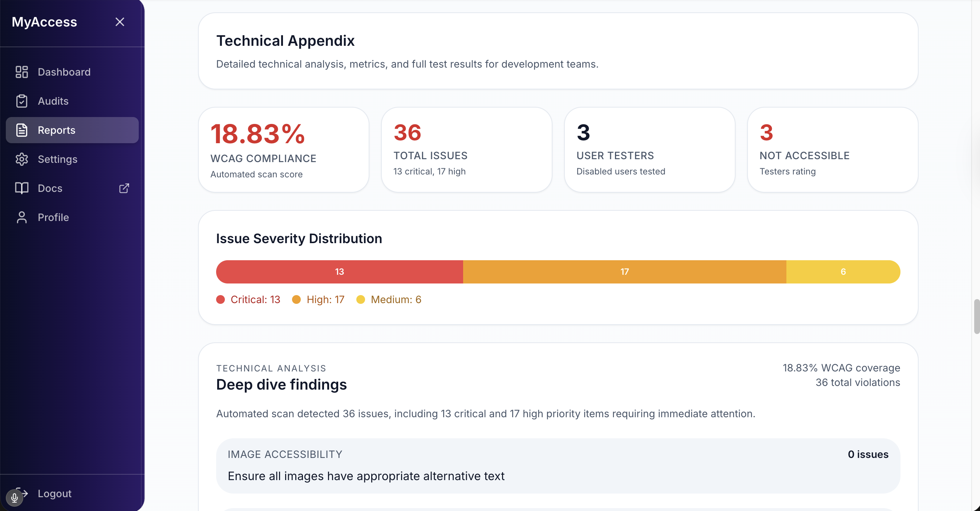Click the Docs book icon
The image size is (980, 511).
(21, 188)
